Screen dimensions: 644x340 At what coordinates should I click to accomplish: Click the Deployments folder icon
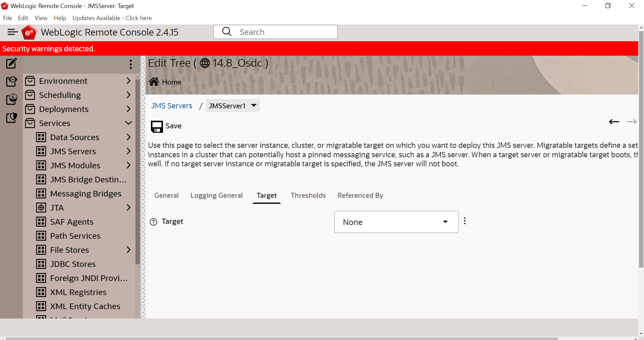[30, 109]
